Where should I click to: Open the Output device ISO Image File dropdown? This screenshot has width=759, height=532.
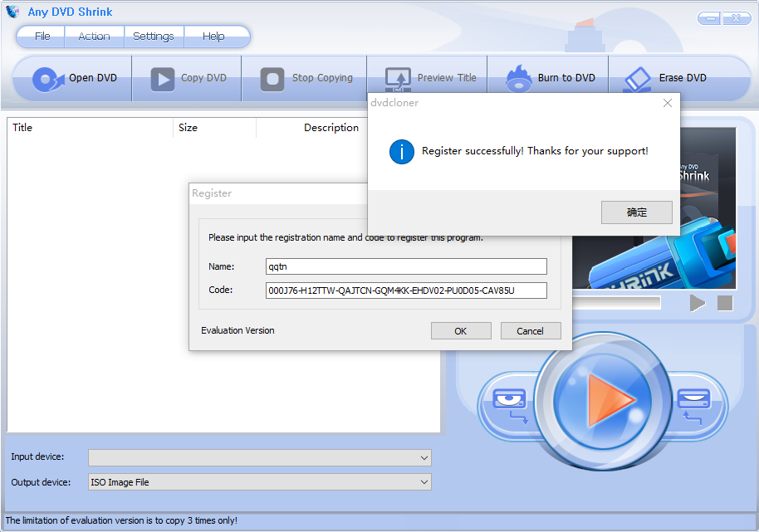[424, 482]
